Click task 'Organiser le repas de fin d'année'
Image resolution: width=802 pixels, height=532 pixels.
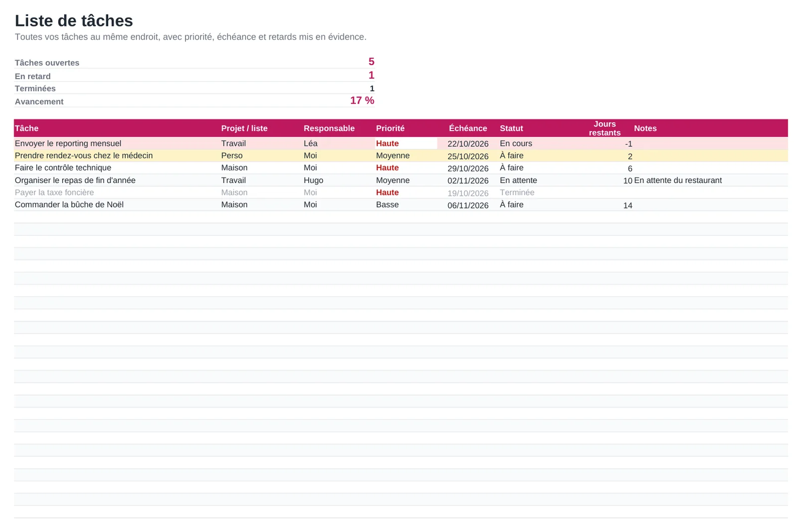(75, 180)
